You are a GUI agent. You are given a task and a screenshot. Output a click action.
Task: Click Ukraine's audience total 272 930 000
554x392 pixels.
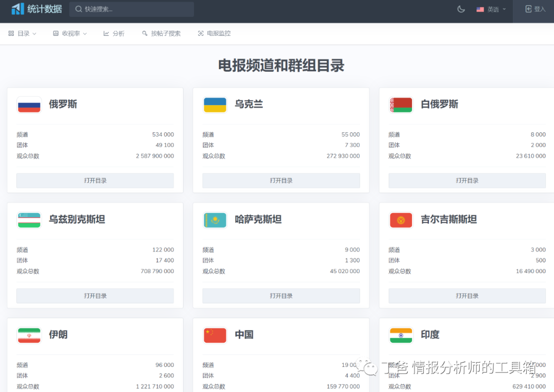[343, 156]
